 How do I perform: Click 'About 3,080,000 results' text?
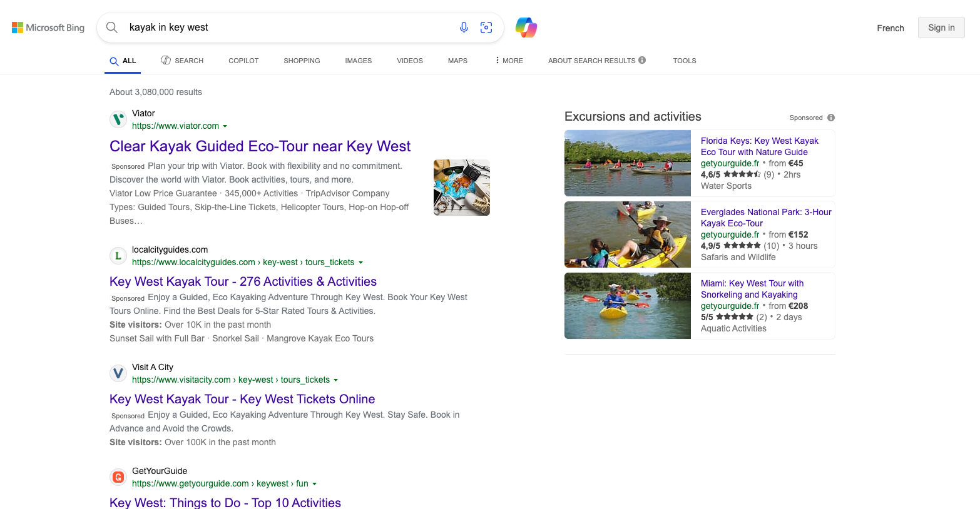(x=156, y=92)
